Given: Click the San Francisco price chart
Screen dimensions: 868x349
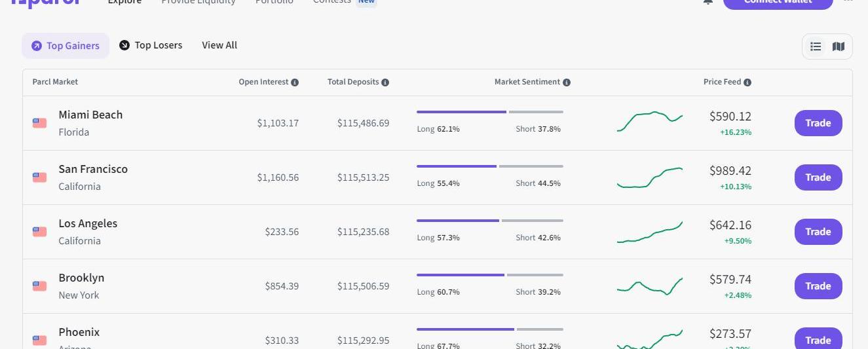Looking at the screenshot, I should click(x=649, y=177).
